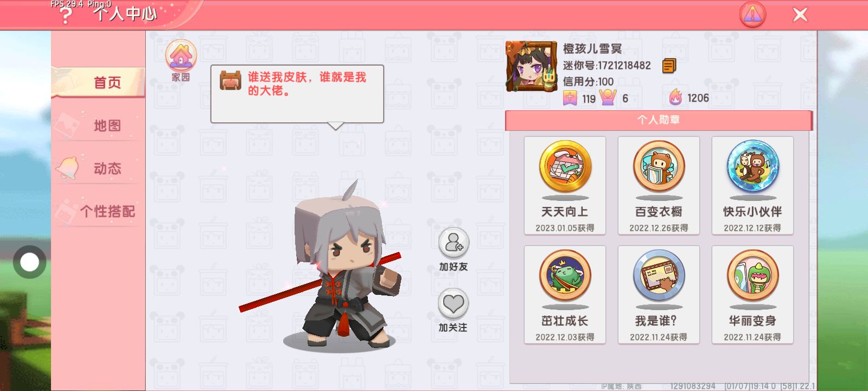Open the 我是谁? medal

pos(659,295)
